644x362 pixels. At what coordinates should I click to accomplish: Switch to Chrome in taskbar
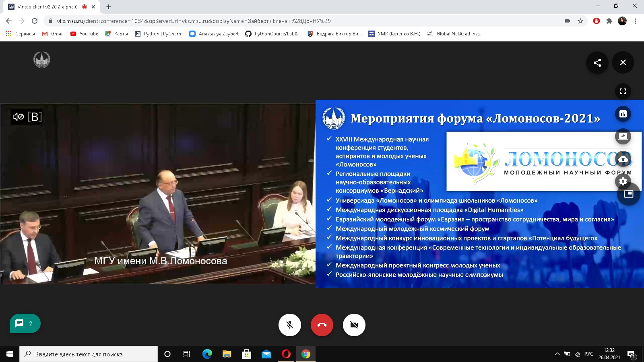306,354
